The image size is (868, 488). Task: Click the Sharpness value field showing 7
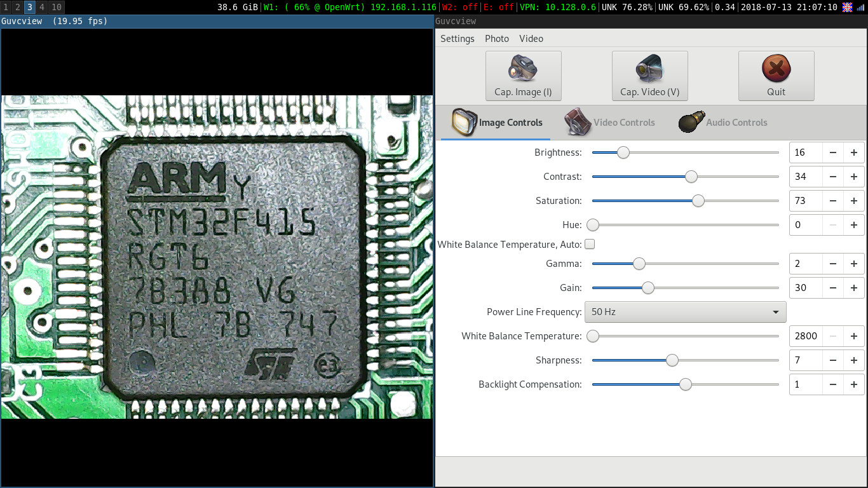[806, 360]
